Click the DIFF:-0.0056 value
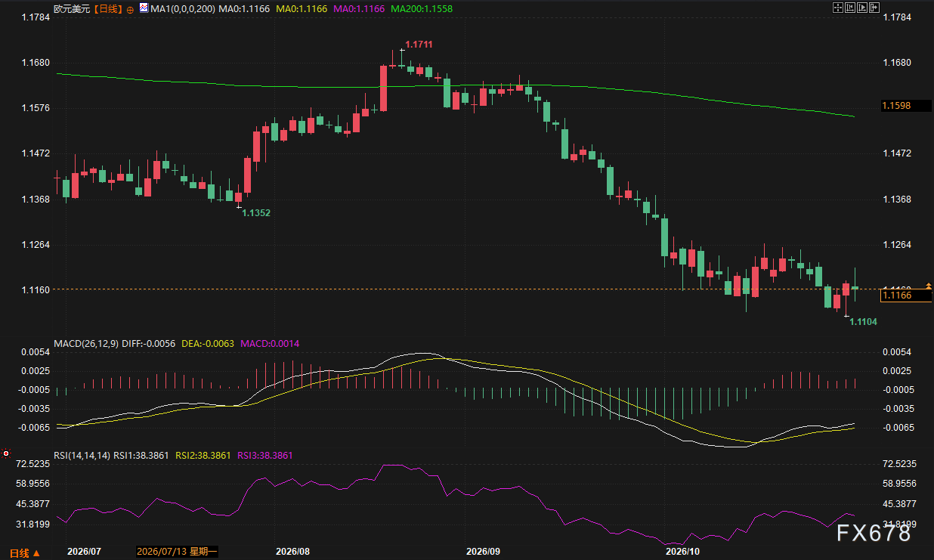Viewport: 934px width, 560px height. (148, 344)
